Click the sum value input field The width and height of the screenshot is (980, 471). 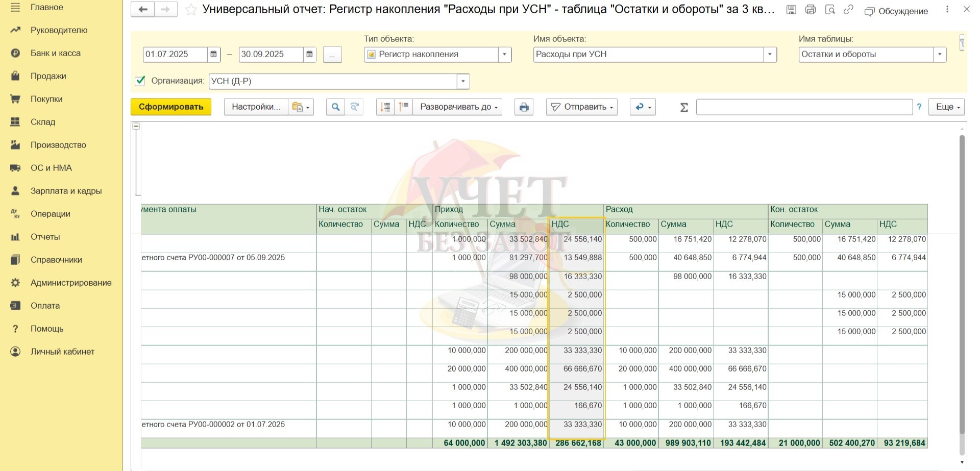[804, 107]
